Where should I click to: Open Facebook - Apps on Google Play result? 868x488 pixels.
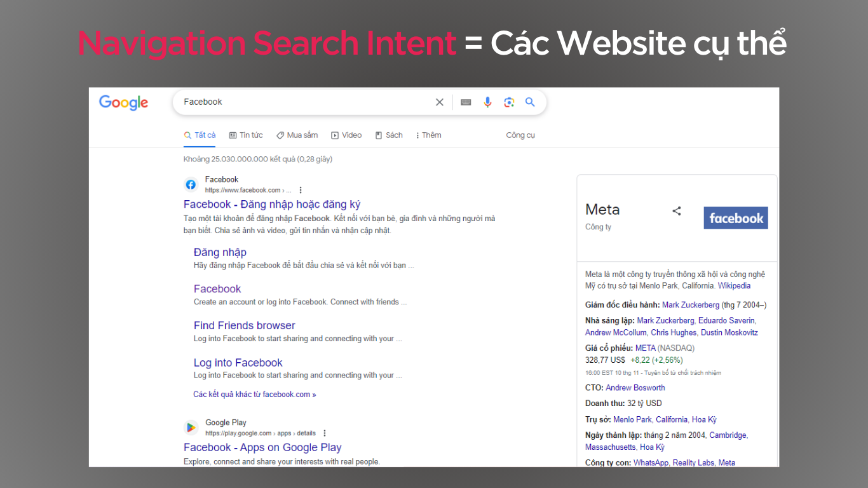pyautogui.click(x=262, y=447)
